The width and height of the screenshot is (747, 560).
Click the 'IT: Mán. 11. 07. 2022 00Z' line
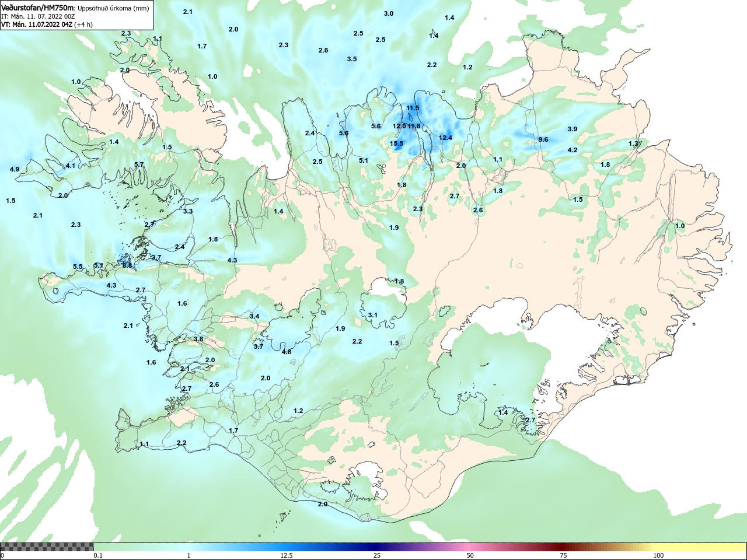point(38,16)
